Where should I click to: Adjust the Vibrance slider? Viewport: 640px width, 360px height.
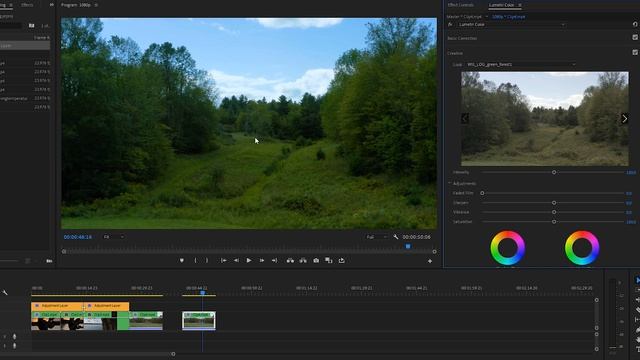coord(554,212)
